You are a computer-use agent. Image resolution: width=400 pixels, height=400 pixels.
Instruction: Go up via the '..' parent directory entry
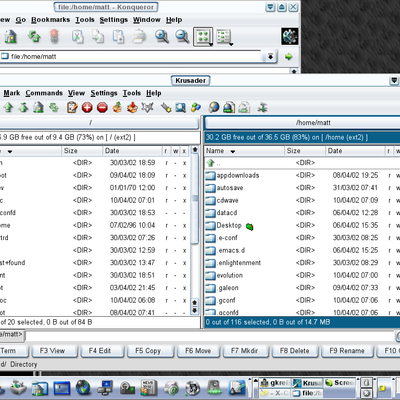point(302,163)
